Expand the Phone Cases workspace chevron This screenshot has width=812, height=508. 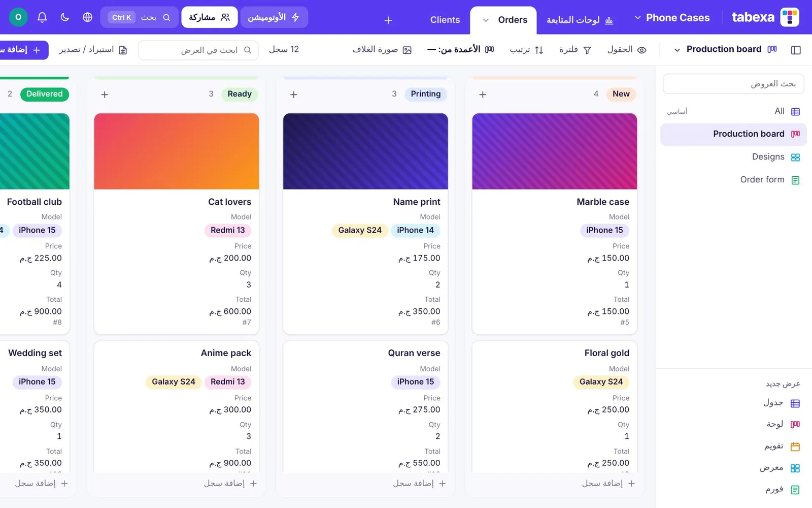[638, 18]
